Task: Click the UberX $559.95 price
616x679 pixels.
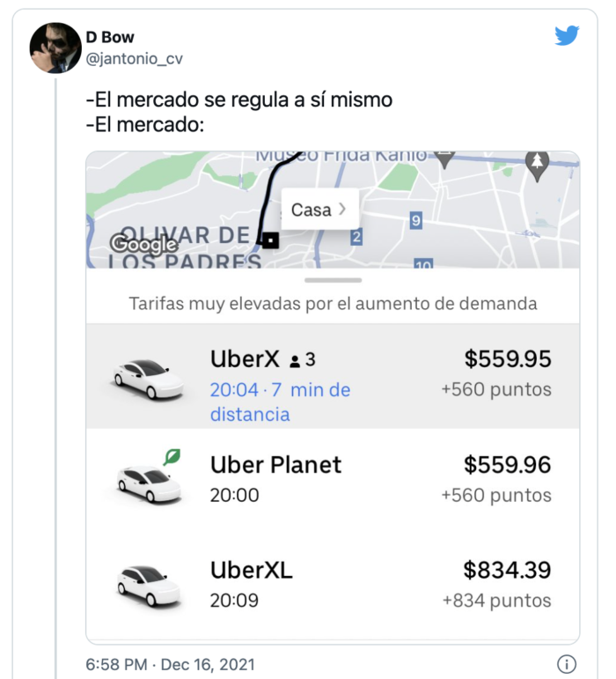Action: click(x=507, y=359)
